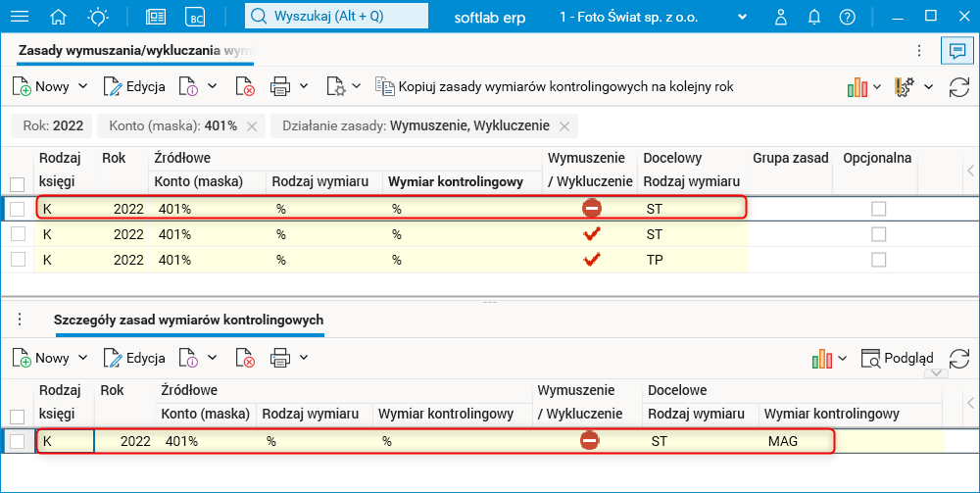Click Kopiuj zasady wymiarów kontrolingowych button
980x493 pixels.
coord(554,86)
